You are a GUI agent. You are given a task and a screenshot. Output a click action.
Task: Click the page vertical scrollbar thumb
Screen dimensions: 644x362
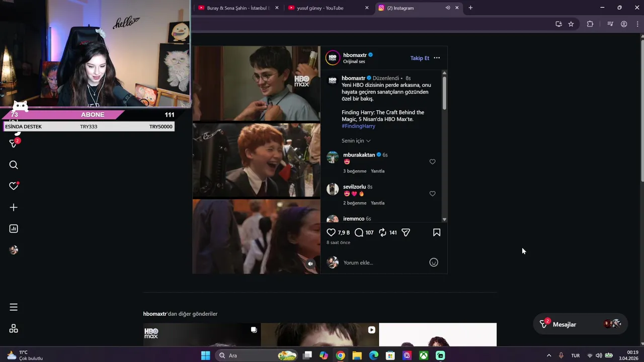tap(641, 110)
